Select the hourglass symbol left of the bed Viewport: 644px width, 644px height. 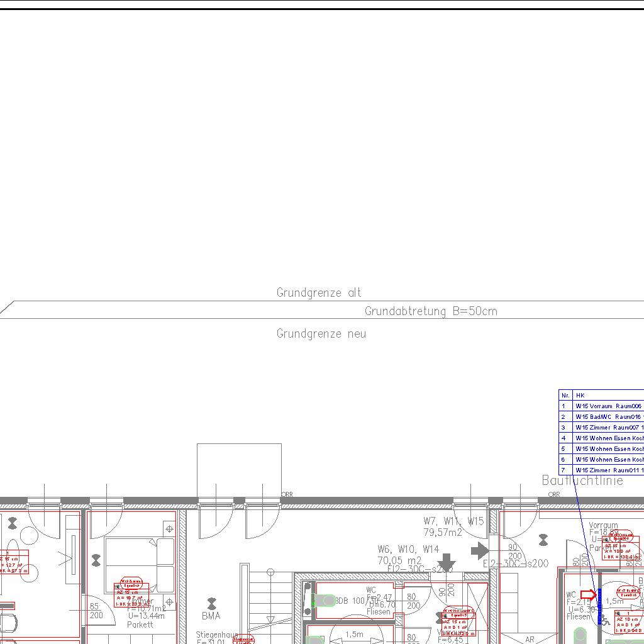(x=96, y=560)
